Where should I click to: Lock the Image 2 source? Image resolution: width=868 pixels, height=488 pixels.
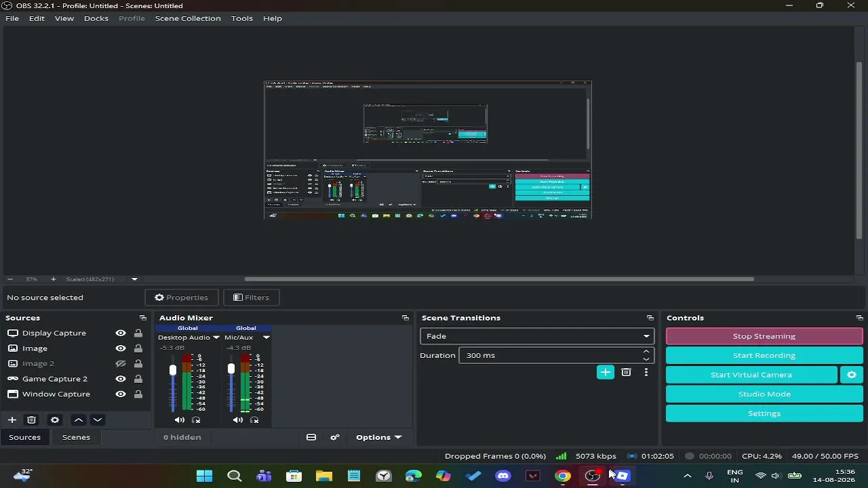pos(138,364)
